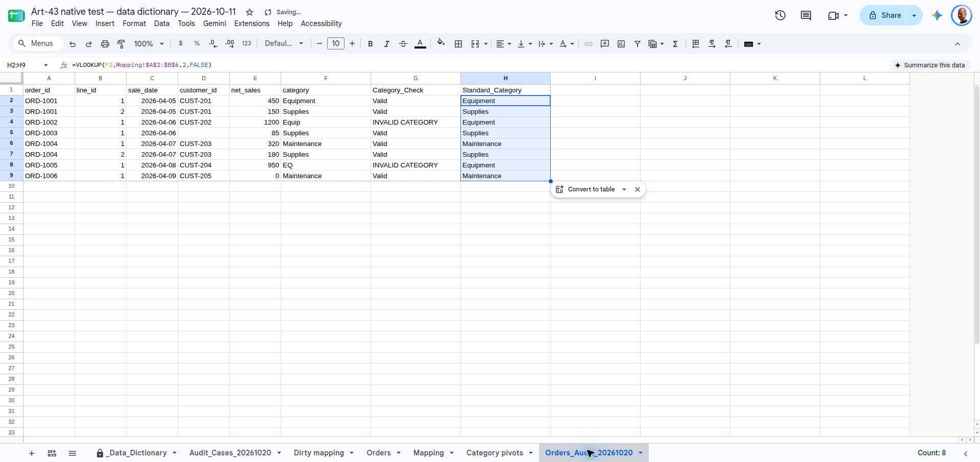Click the Convert to table button

[x=585, y=189]
